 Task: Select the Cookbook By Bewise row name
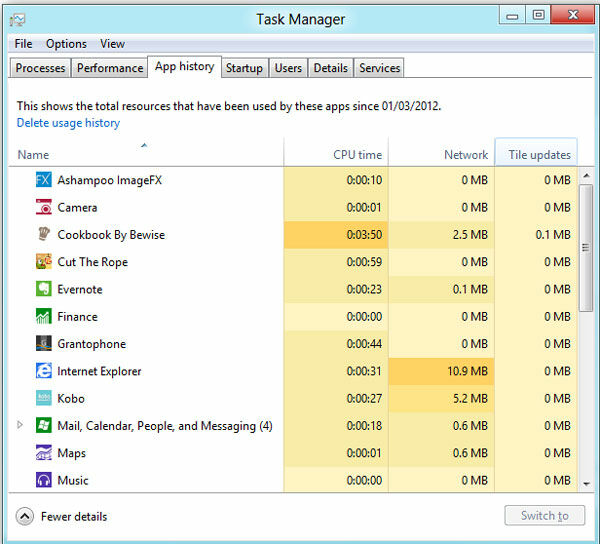[111, 235]
